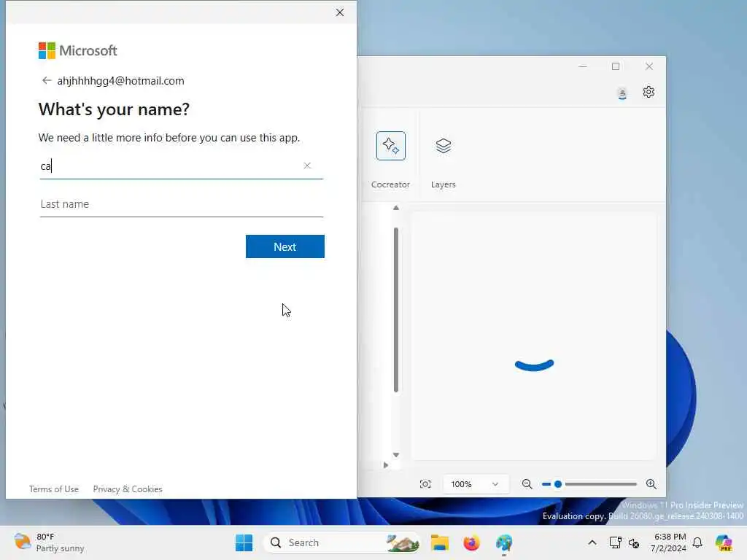The height and width of the screenshot is (560, 747).
Task: Click the fit-to-window icon in Paint
Action: pyautogui.click(x=425, y=484)
